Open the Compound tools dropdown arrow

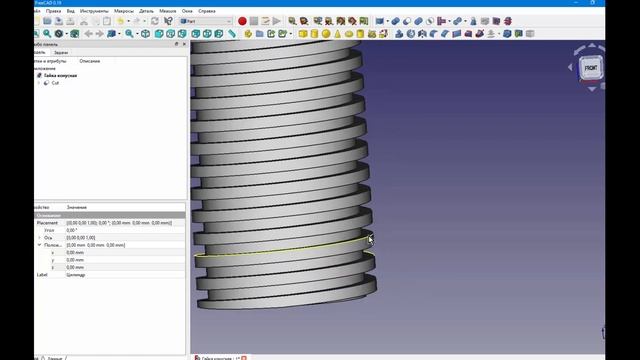coord(387,21)
